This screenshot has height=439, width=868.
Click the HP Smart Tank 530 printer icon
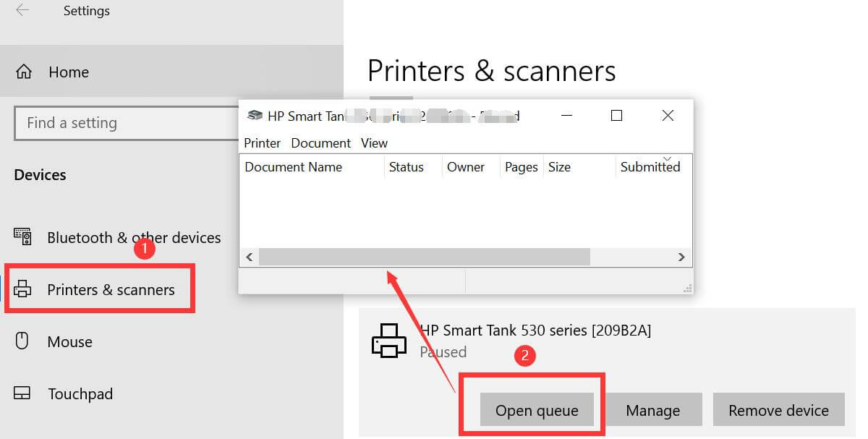coord(389,340)
